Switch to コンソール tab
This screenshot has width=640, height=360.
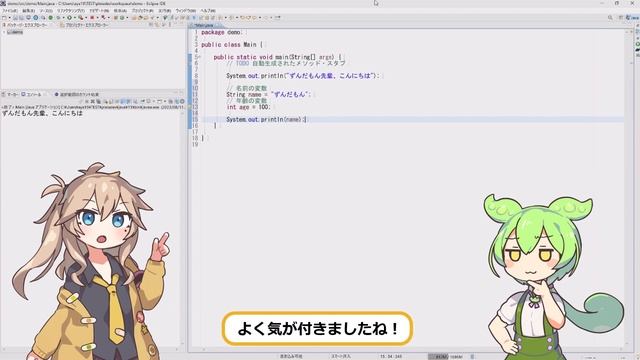(x=31, y=94)
